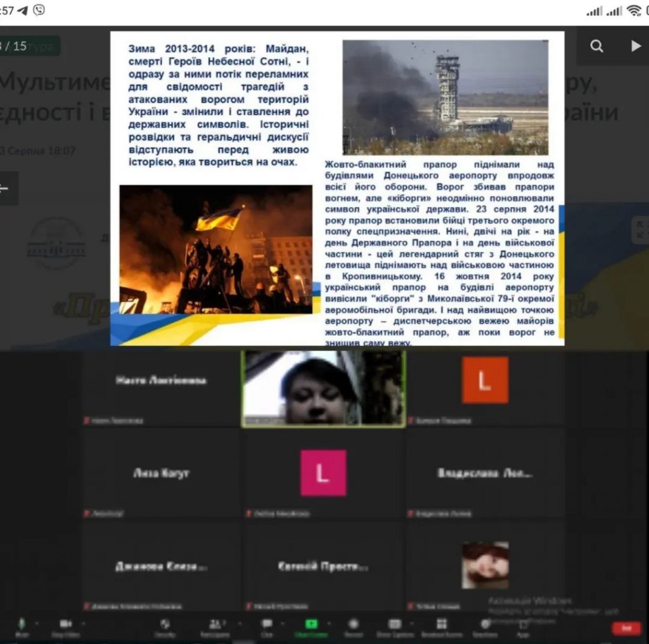Open the Participants panel
The height and width of the screenshot is (644, 649).
tap(215, 625)
